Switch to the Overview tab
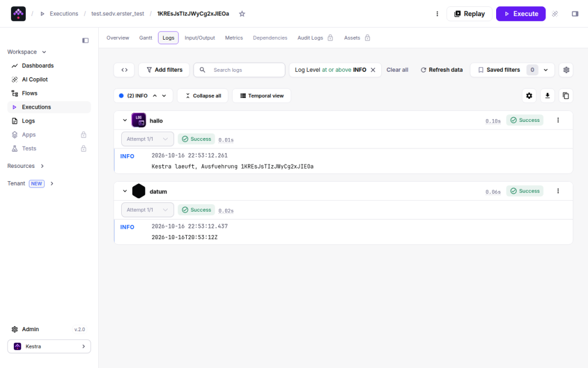Screen dimensions: 588x368 pyautogui.click(x=118, y=38)
